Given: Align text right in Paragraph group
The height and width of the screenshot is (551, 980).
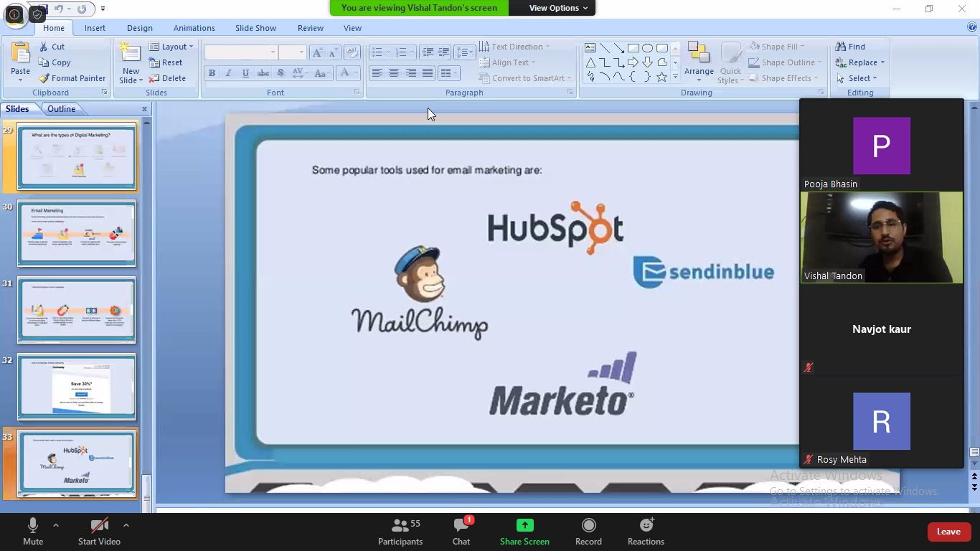Looking at the screenshot, I should tap(411, 73).
